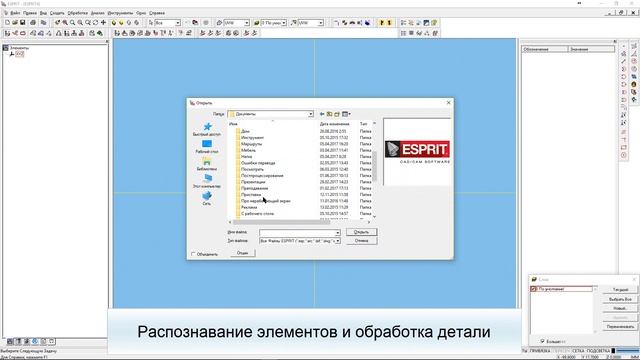The height and width of the screenshot is (360, 640).
Task: Click the Create new folder icon in dialog
Action: pyautogui.click(x=337, y=114)
